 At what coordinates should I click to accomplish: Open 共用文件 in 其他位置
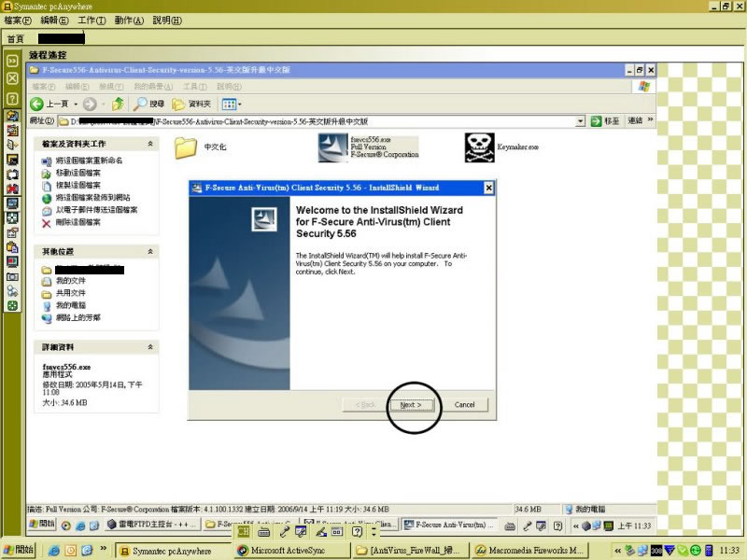(x=63, y=293)
